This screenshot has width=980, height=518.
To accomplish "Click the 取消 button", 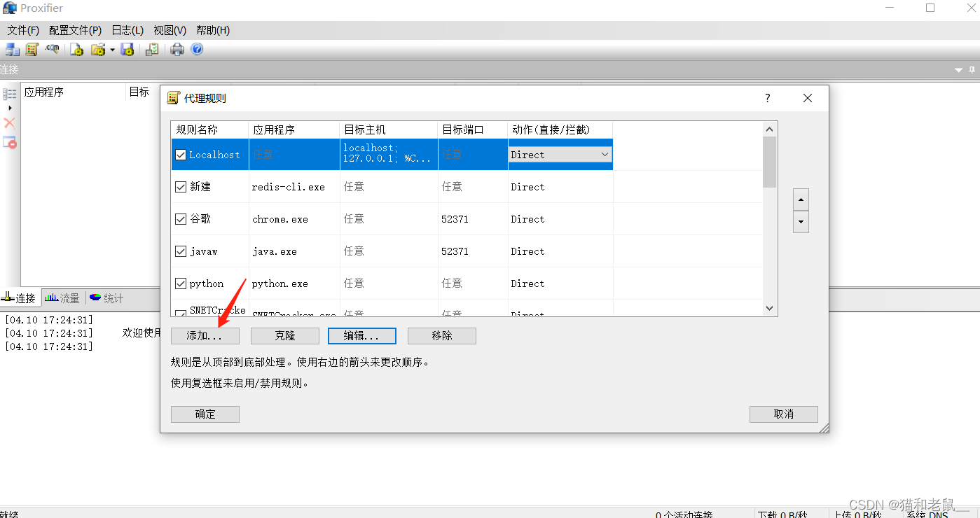I will (784, 414).
